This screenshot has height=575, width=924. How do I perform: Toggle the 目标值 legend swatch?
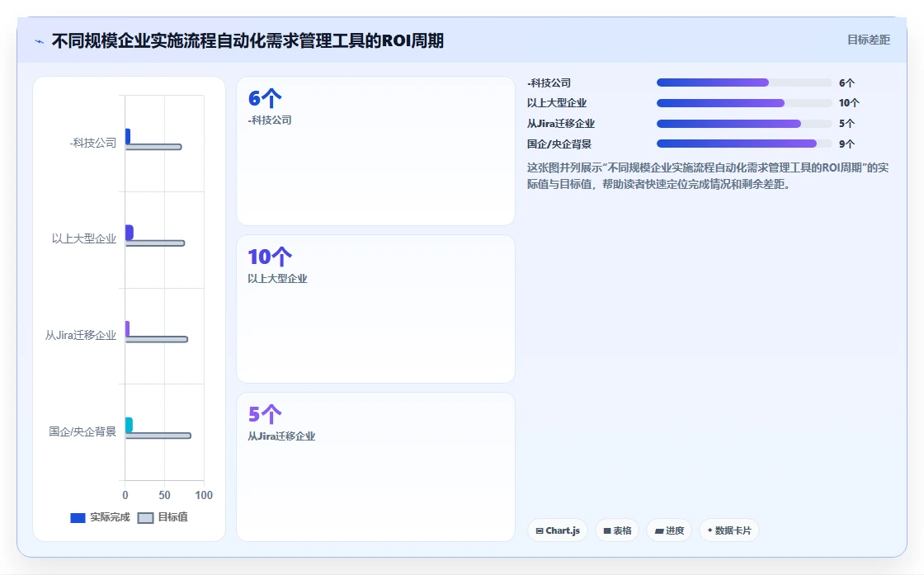145,518
